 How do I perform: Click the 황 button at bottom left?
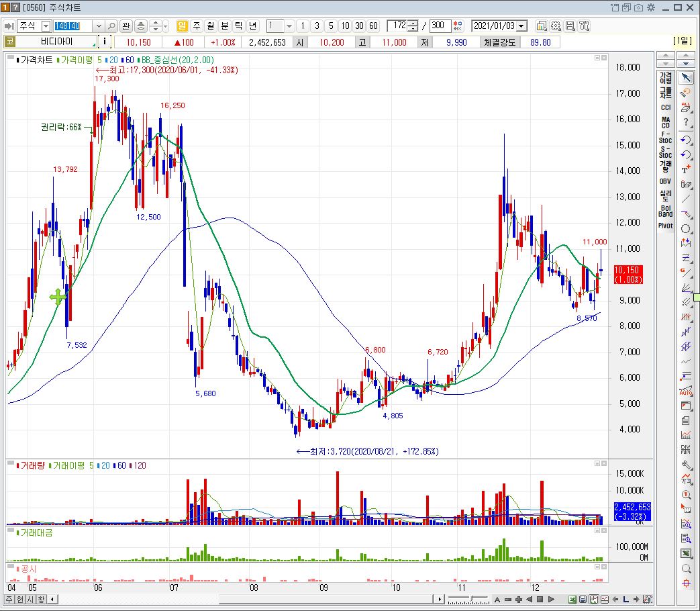click(41, 600)
